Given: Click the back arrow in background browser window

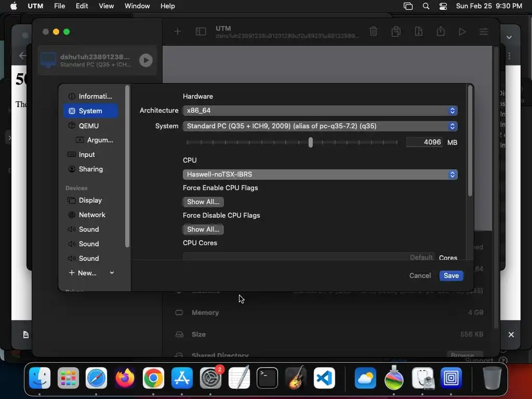Looking at the screenshot, I should coord(22,55).
